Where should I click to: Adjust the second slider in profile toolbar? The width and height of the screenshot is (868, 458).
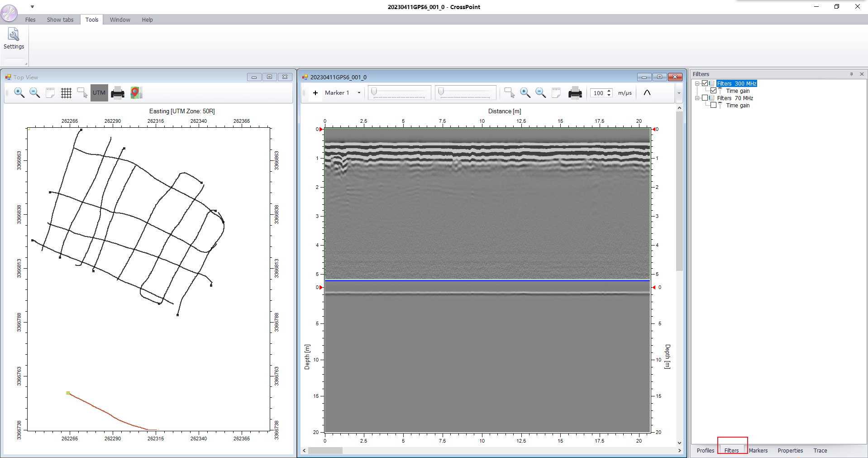(x=465, y=93)
